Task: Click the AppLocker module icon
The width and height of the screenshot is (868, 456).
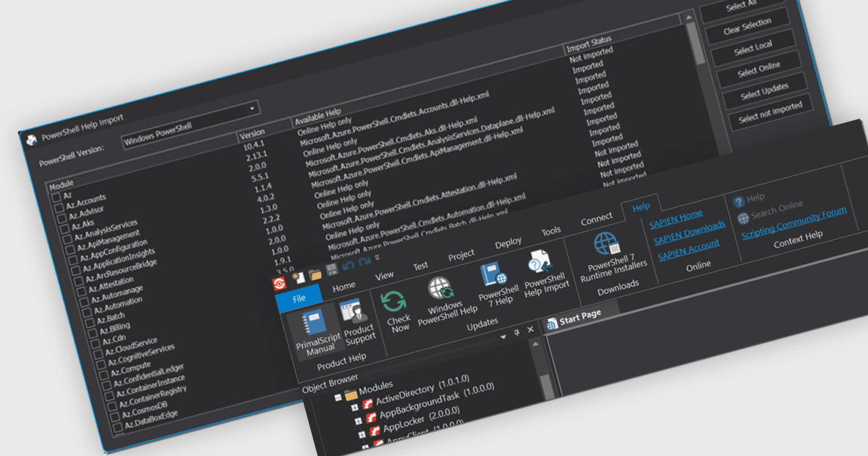Action: coord(375,431)
